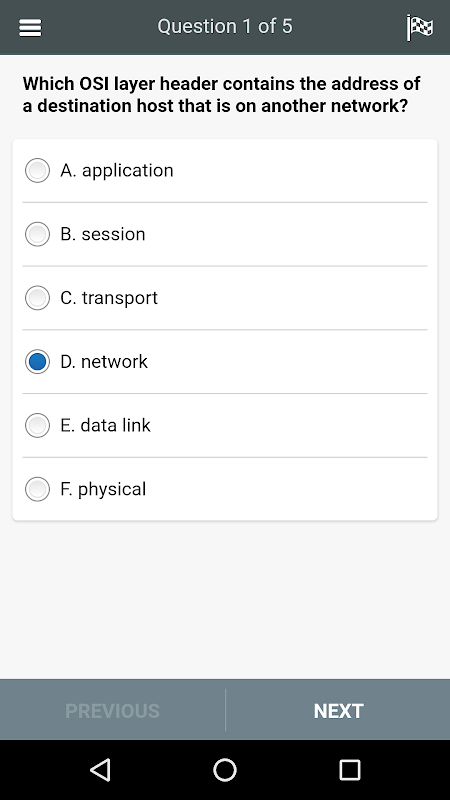Go to the NEXT question
Viewport: 450px width, 800px height.
(338, 711)
